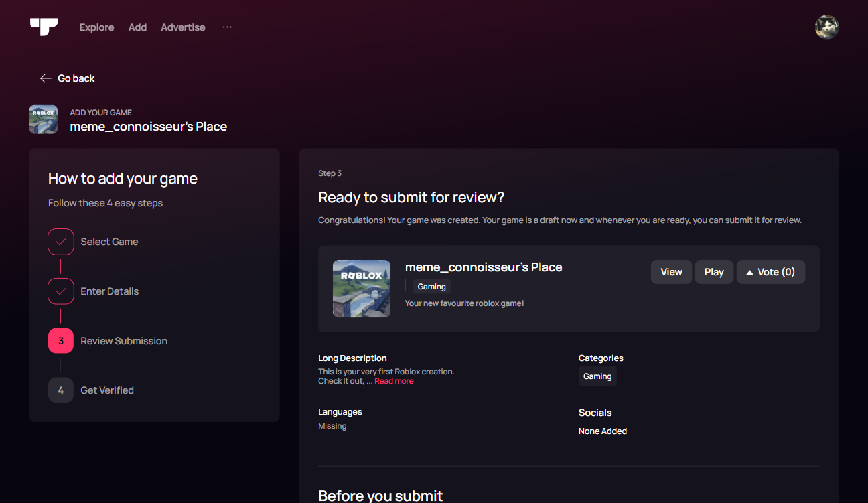Image resolution: width=868 pixels, height=503 pixels.
Task: Go to the Advertise page
Action: click(183, 27)
